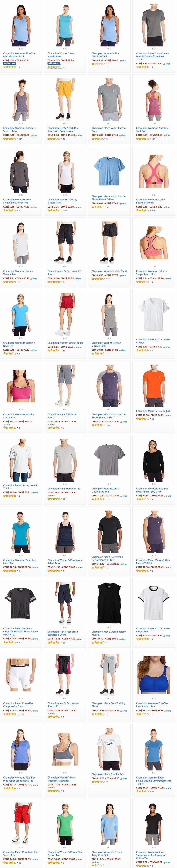Click Prime badge on Mens Heritage Tee
Screen dimensions: 177x868
(51, 496)
